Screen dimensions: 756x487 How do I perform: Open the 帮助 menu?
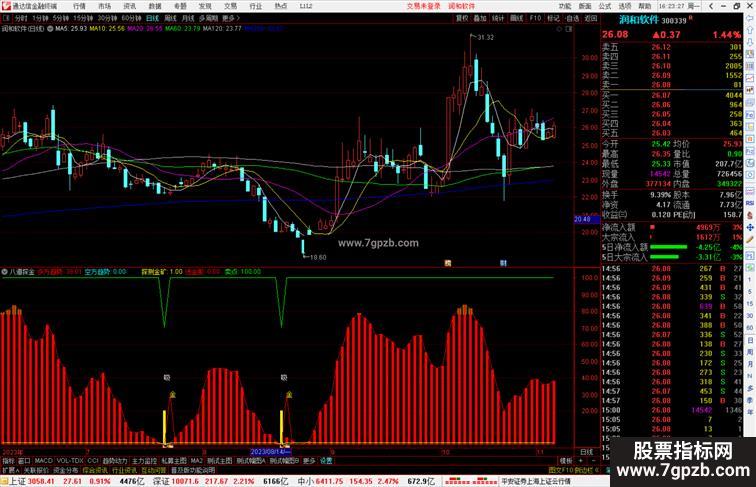point(644,6)
